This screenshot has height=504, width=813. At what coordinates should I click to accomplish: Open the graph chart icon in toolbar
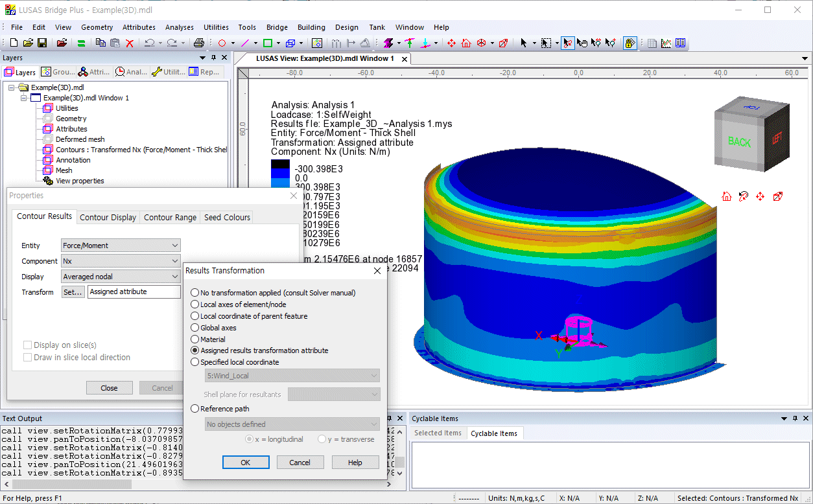pyautogui.click(x=666, y=43)
